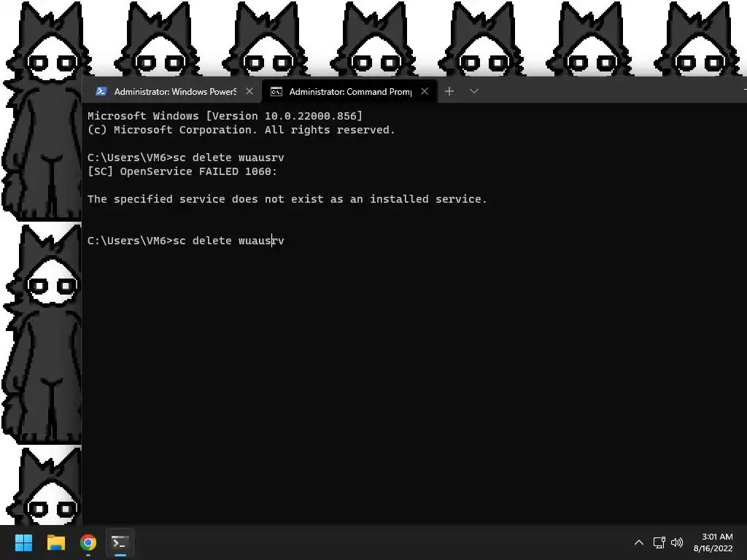Click the typed command 'sc delete wuausrv' at the prompt

coord(228,241)
